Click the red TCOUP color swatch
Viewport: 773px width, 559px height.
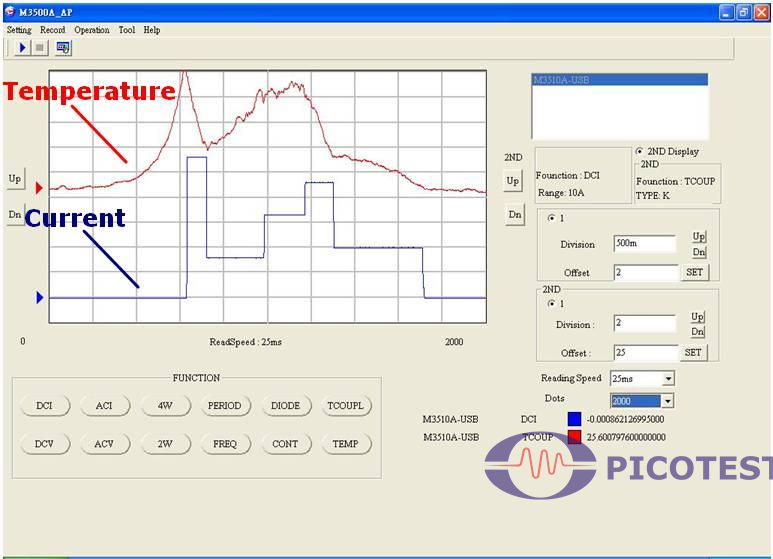pos(574,437)
